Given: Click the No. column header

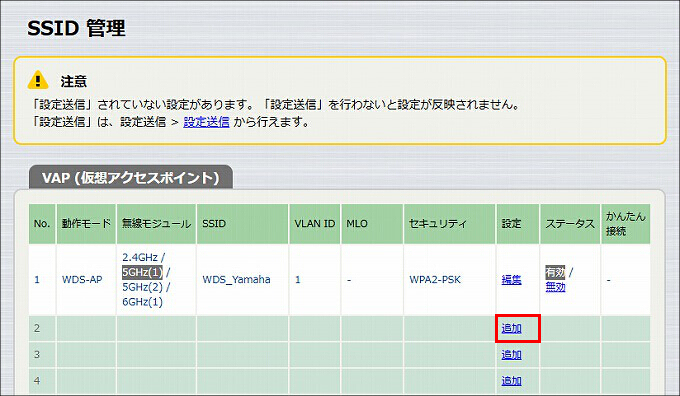Looking at the screenshot, I should pyautogui.click(x=42, y=224).
